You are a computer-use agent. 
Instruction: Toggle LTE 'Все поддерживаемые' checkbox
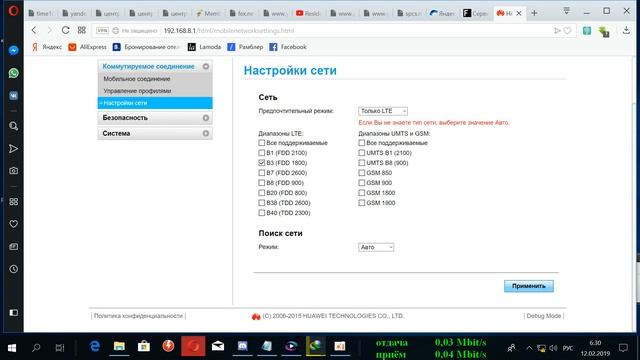262,143
